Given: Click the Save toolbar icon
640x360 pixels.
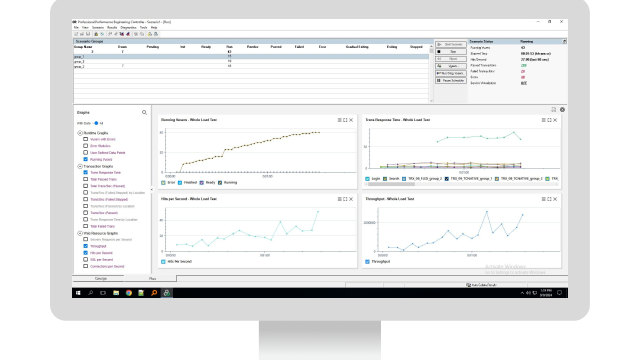Looking at the screenshot, I should tap(87, 34).
